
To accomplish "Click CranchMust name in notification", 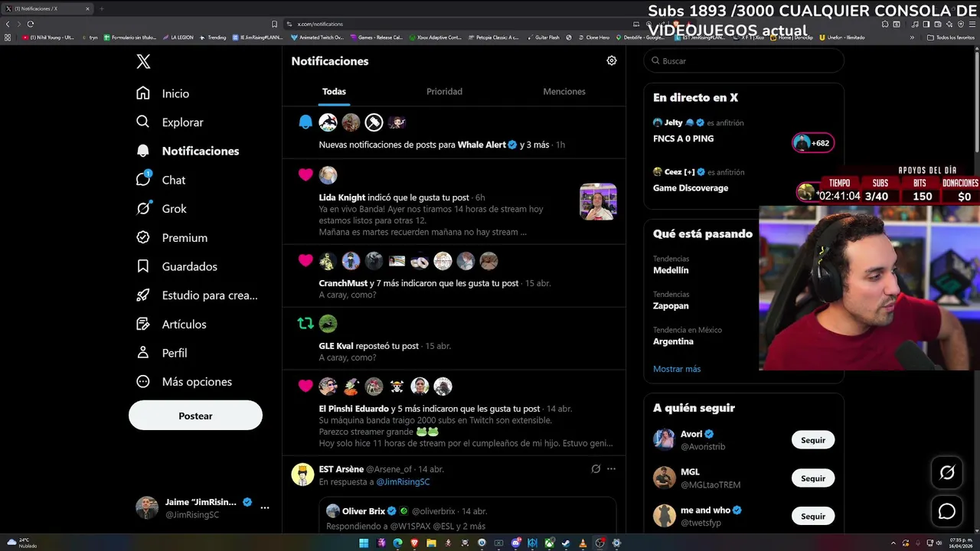I will (x=343, y=283).
